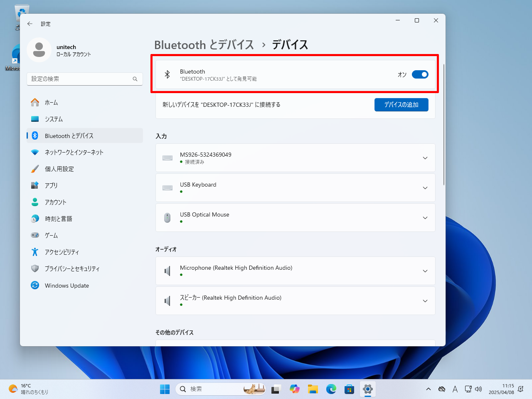Screen dimensions: 532x399
Task: Expand the USB Keyboard device row
Action: click(295, 188)
